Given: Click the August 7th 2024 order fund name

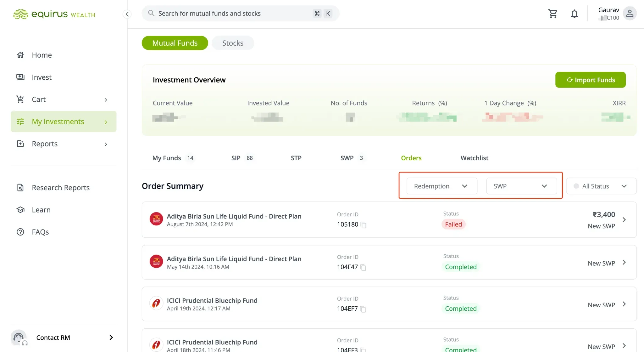Looking at the screenshot, I should pyautogui.click(x=234, y=216).
